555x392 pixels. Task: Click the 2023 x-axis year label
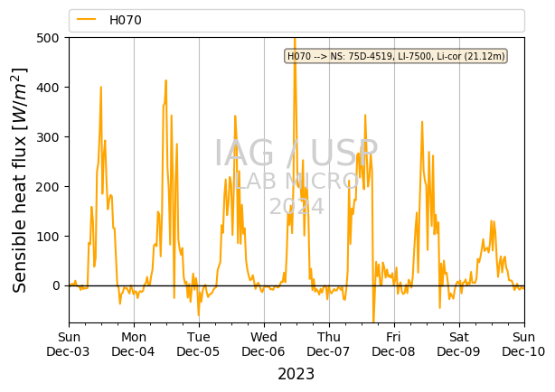296,374
